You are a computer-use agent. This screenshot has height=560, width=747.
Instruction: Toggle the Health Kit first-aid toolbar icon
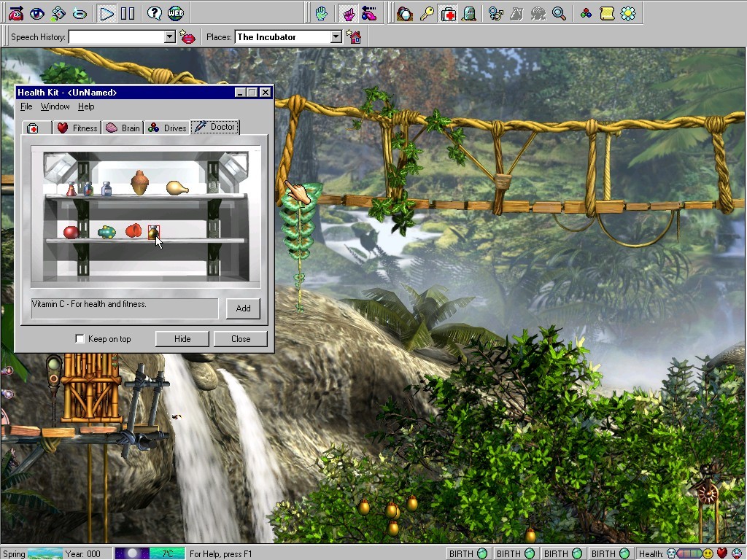tap(448, 13)
